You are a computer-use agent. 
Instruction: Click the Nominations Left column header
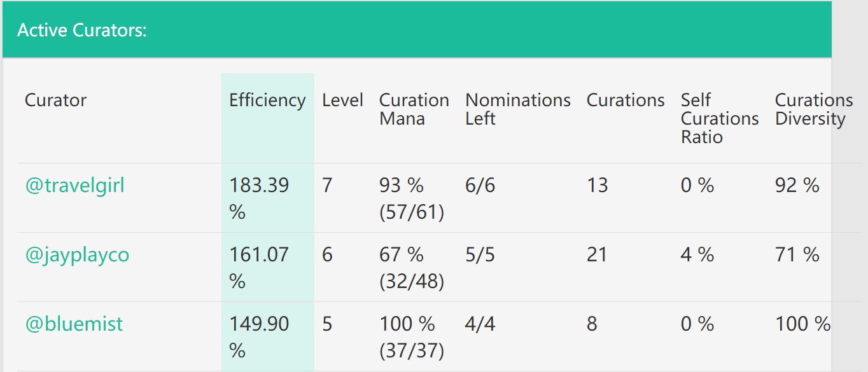coord(517,109)
